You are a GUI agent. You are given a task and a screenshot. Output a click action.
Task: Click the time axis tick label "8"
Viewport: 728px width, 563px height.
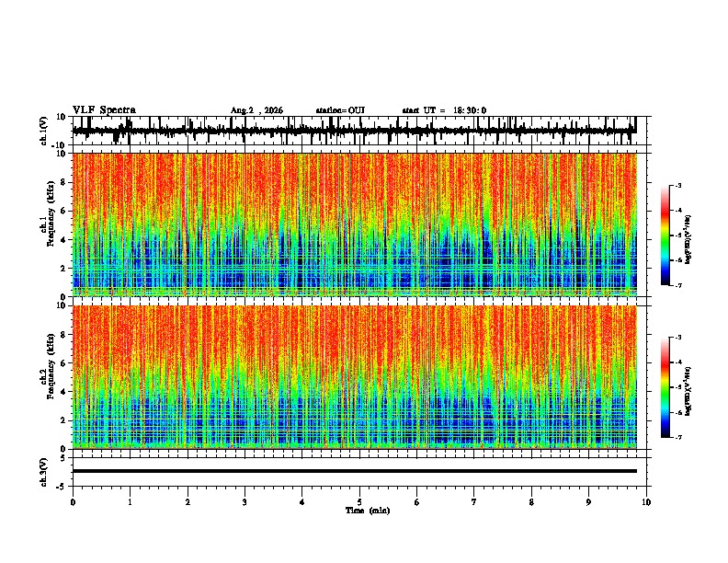531,502
